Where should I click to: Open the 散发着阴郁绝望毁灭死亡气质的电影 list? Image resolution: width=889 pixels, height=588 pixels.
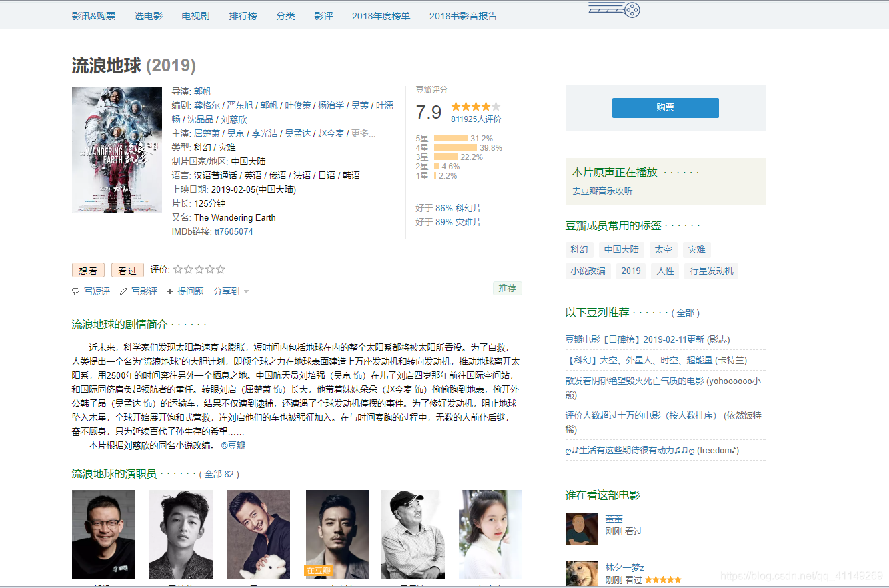(634, 381)
